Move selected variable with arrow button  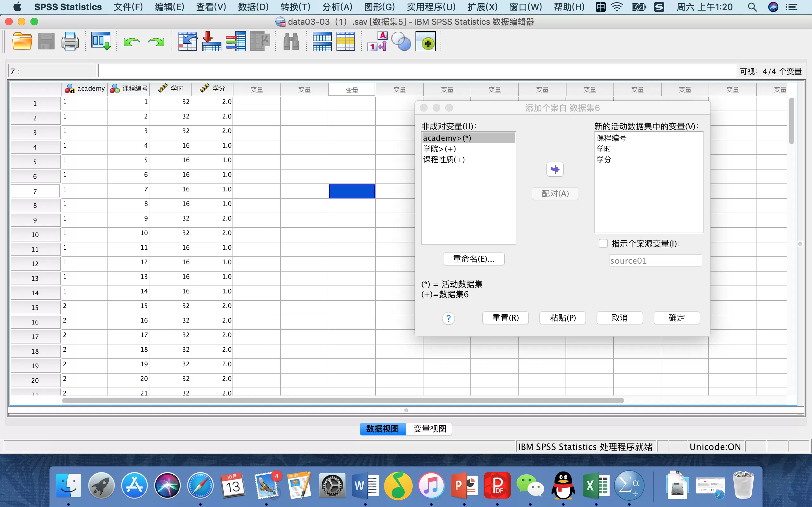coord(555,169)
